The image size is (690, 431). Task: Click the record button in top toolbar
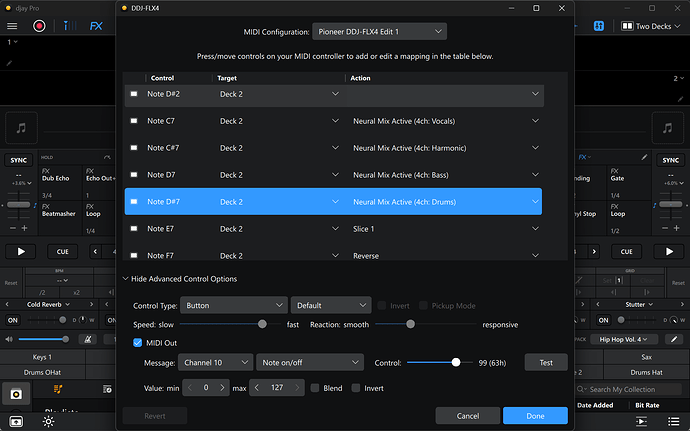pos(39,26)
